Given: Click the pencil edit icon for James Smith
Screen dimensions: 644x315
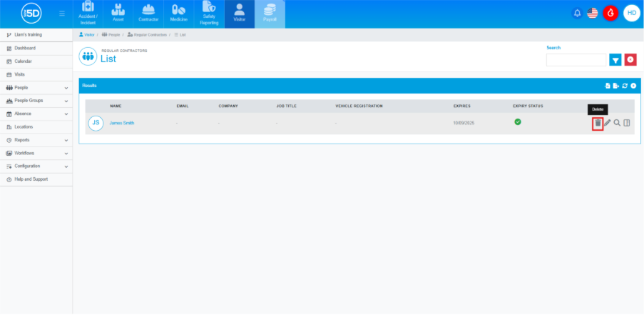Looking at the screenshot, I should pyautogui.click(x=608, y=123).
